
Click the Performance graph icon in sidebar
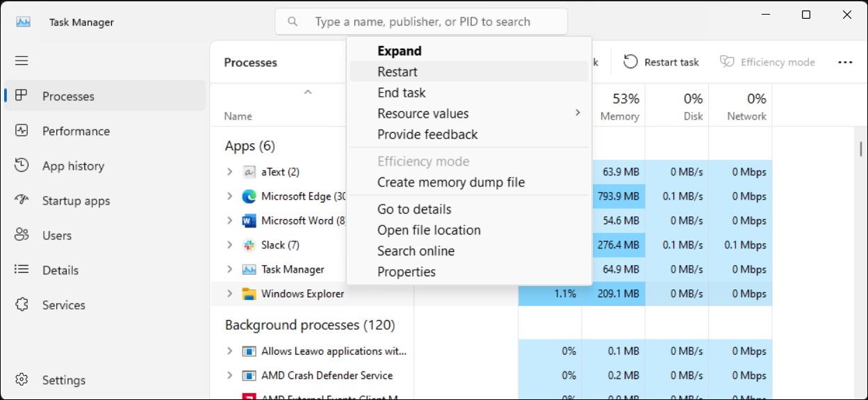22,131
